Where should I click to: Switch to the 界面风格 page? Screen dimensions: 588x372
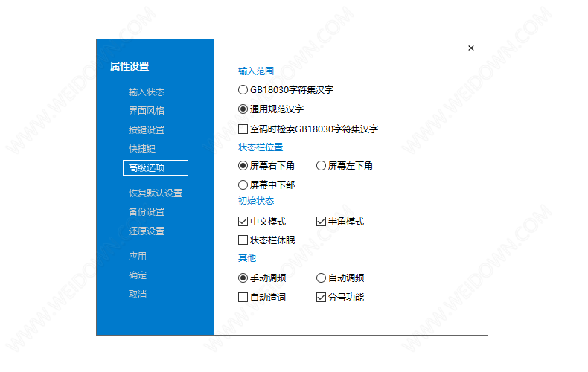(x=147, y=111)
